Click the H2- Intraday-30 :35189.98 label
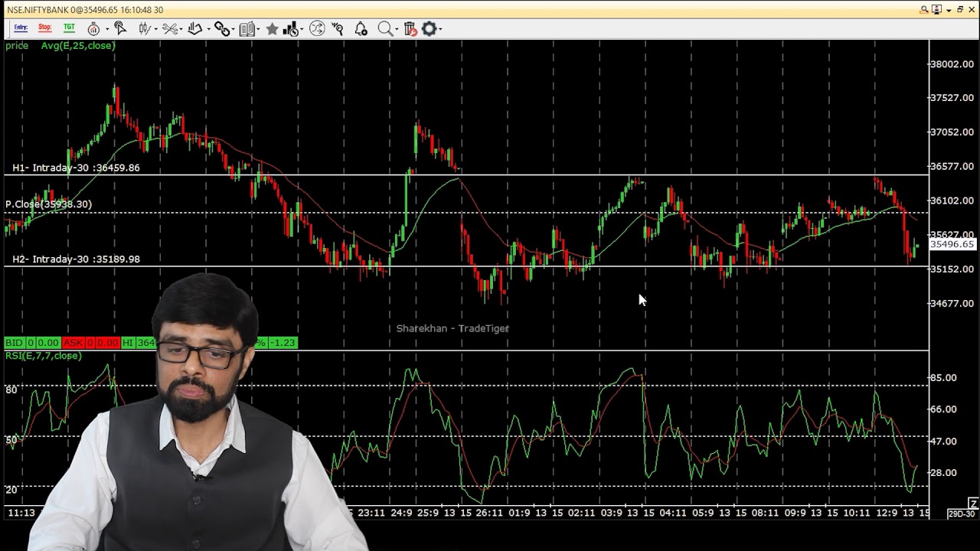 (x=76, y=259)
